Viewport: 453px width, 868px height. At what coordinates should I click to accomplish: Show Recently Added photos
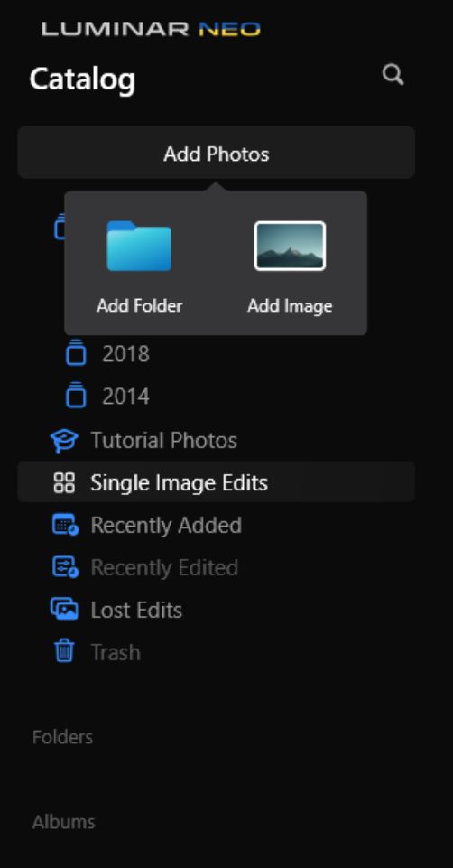(166, 525)
